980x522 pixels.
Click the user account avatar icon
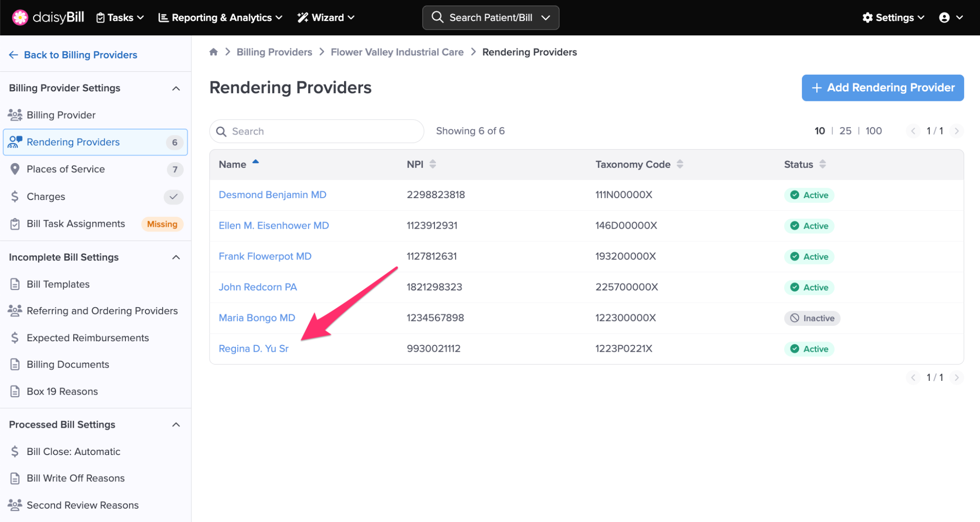(x=944, y=18)
